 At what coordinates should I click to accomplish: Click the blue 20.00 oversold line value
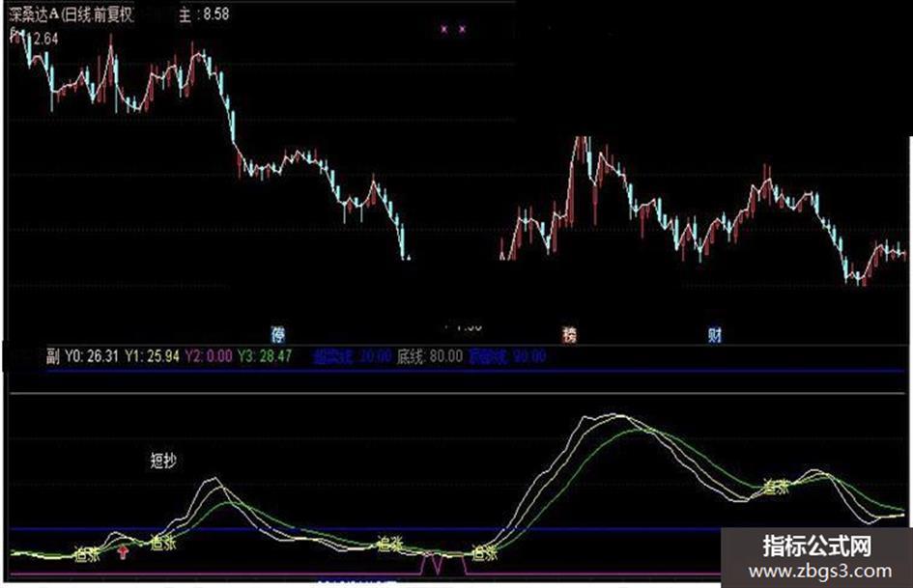tap(375, 356)
